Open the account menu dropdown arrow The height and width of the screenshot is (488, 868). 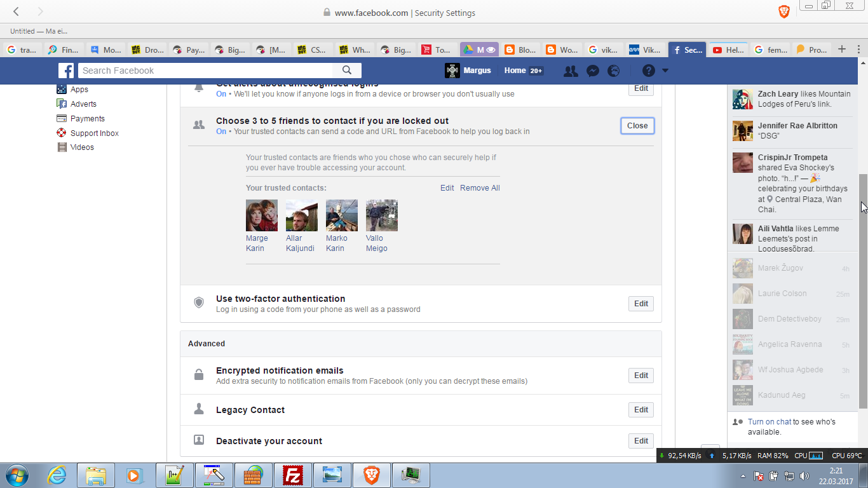(665, 71)
